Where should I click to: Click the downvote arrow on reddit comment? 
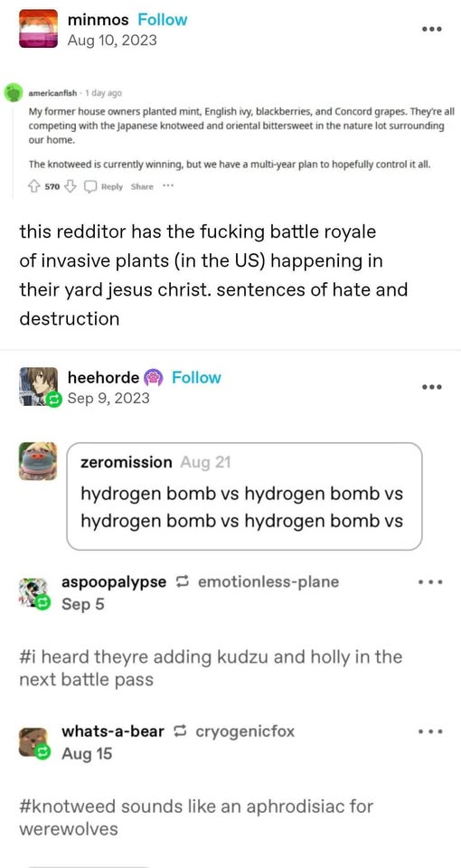coord(70,186)
